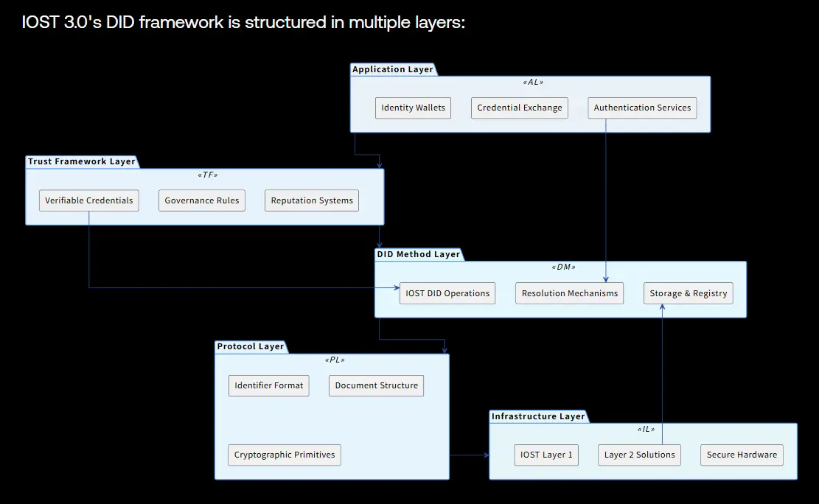
Task: Select the Protocol Layer package label
Action: tap(250, 347)
